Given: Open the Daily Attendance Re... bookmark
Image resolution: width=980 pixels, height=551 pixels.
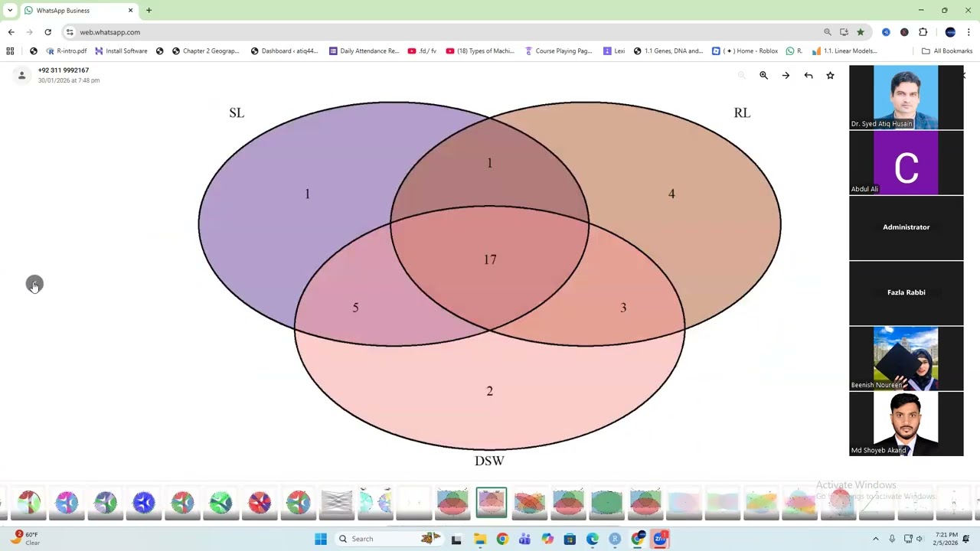Looking at the screenshot, I should click(x=364, y=51).
